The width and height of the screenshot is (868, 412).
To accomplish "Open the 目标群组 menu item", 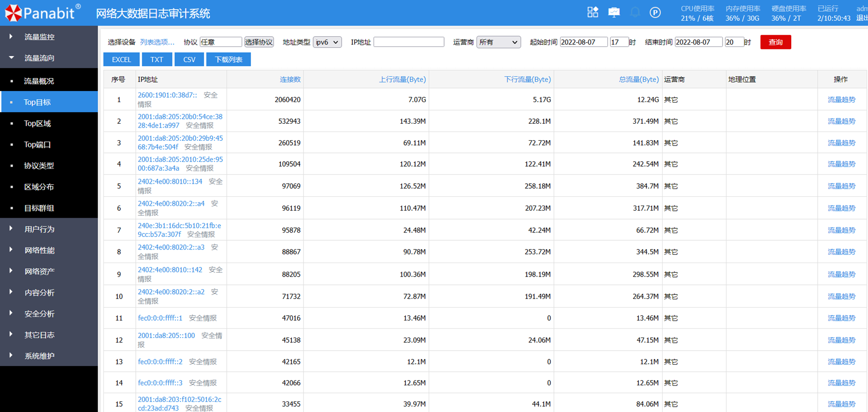I will point(49,208).
